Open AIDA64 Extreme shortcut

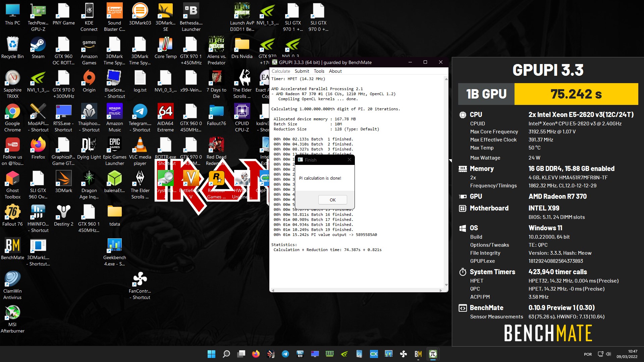tap(165, 118)
